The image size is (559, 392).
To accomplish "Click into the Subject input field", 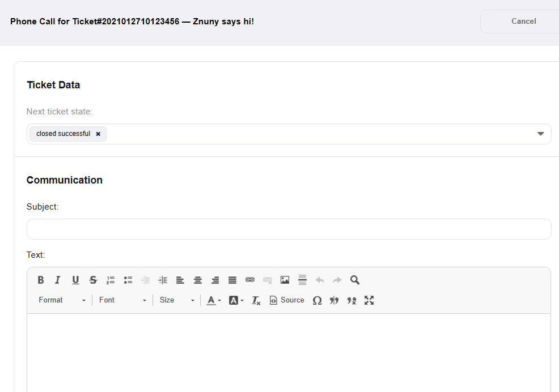I will [x=289, y=229].
